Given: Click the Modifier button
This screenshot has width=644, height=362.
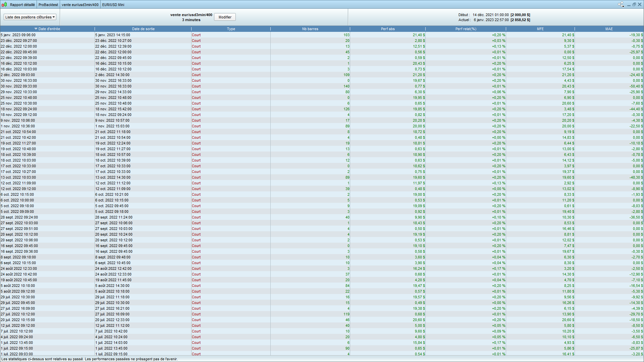Looking at the screenshot, I should coord(225,17).
